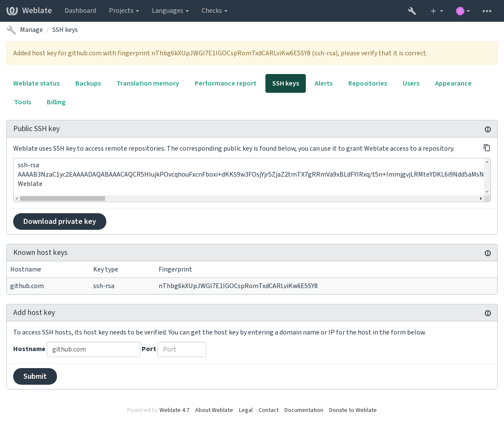Click the SSH keys breadcrumb link
The height and width of the screenshot is (426, 504).
pos(65,30)
